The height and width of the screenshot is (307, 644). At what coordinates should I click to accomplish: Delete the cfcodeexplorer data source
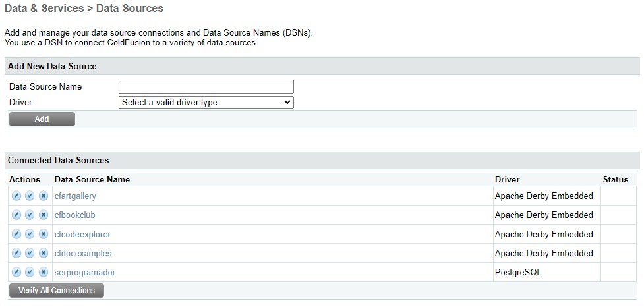[43, 235]
